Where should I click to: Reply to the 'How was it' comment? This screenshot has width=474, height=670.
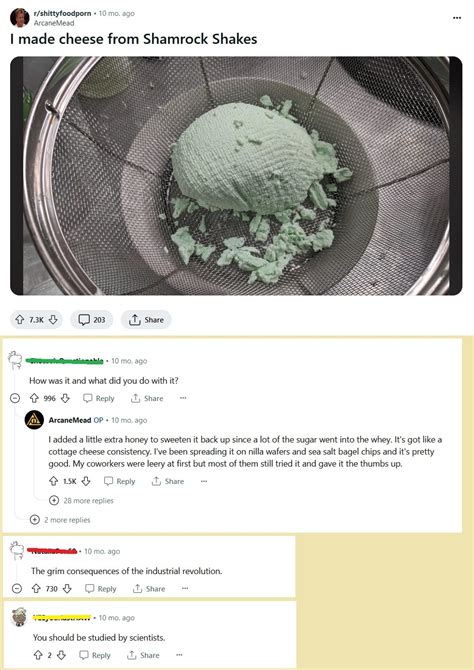click(x=99, y=398)
